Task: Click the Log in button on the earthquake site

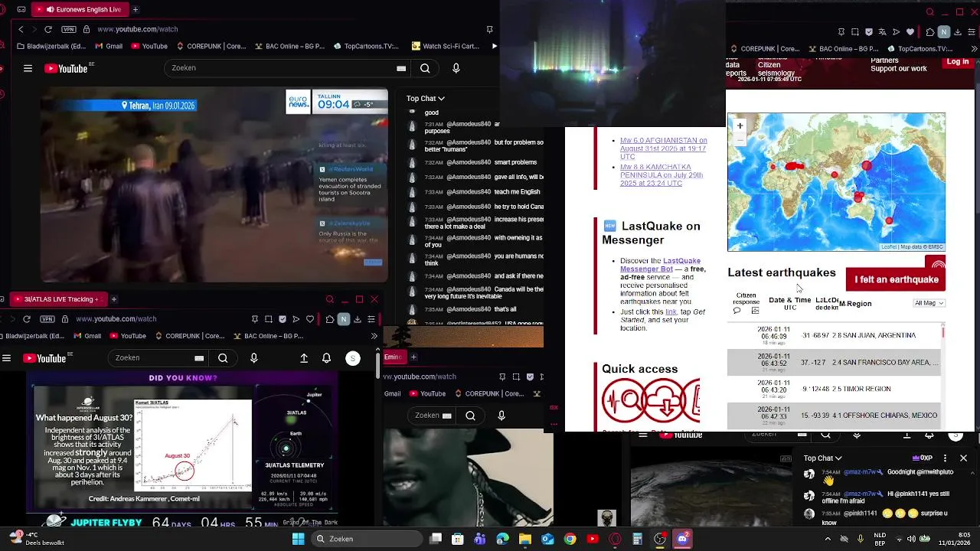Action: click(958, 62)
